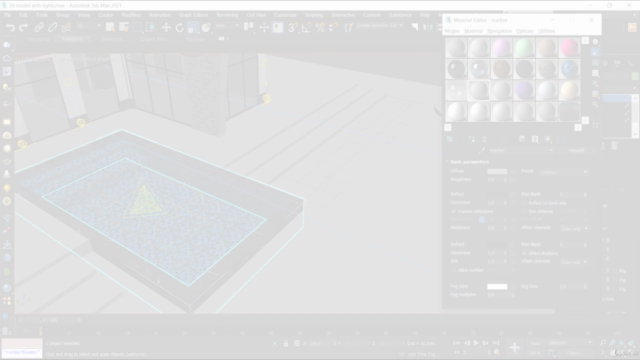Click the white Fog color swatch
This screenshot has height=360, width=640.
(497, 287)
